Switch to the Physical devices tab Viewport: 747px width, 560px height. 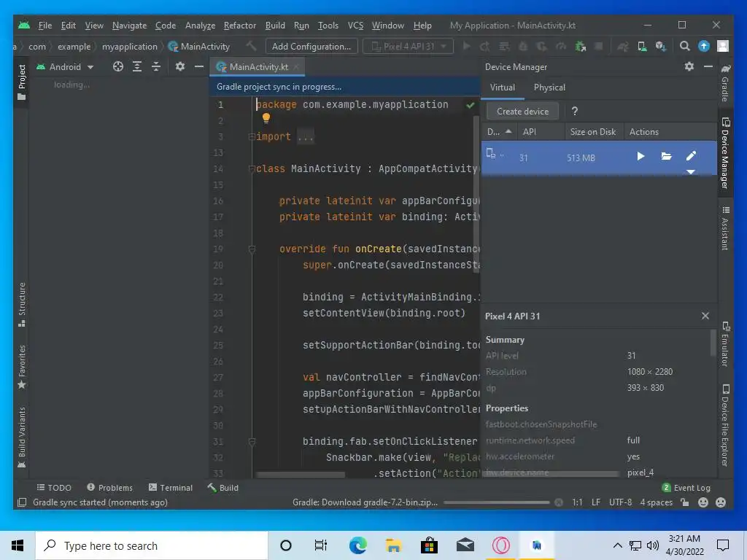(x=549, y=87)
